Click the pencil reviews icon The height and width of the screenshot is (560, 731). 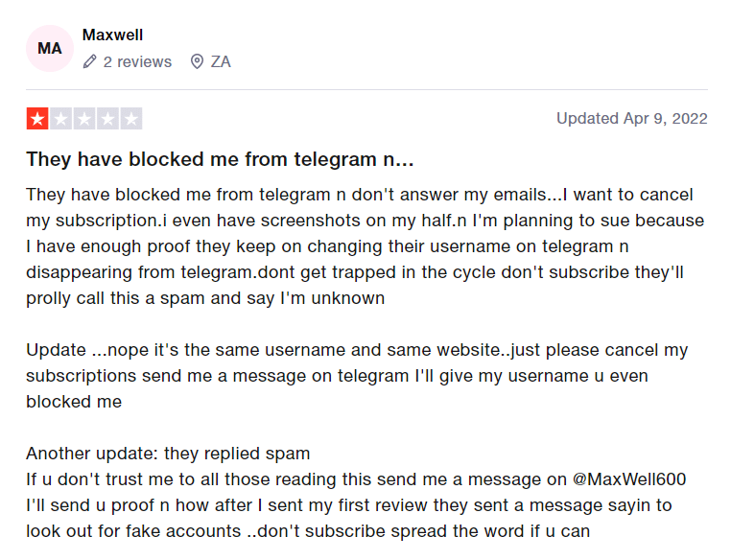[89, 61]
